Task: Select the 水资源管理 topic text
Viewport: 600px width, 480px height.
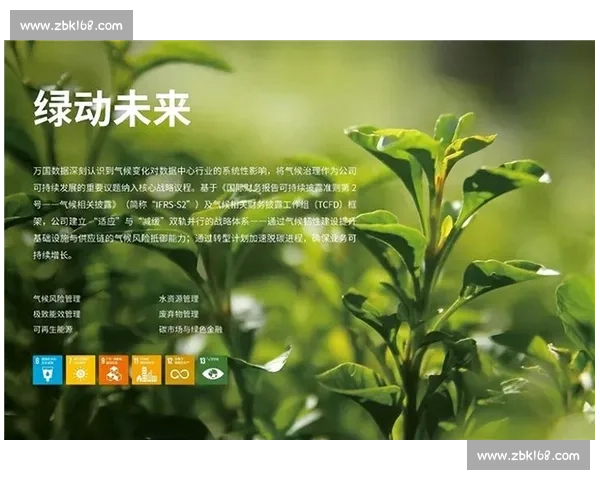Action: 179,299
